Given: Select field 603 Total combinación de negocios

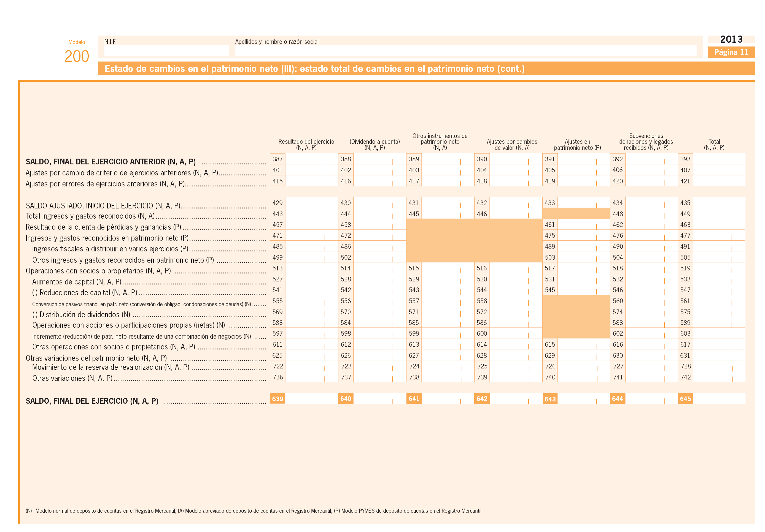Looking at the screenshot, I should point(718,333).
